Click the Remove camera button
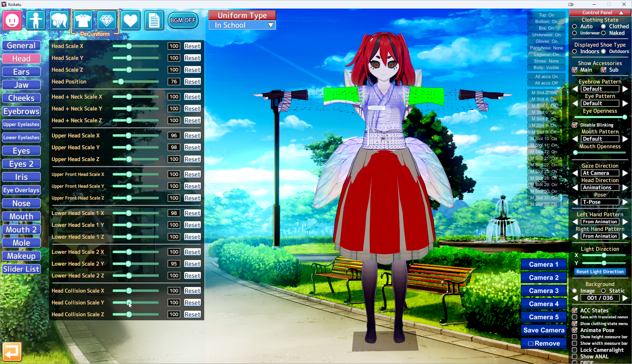632x364 pixels. (x=544, y=343)
